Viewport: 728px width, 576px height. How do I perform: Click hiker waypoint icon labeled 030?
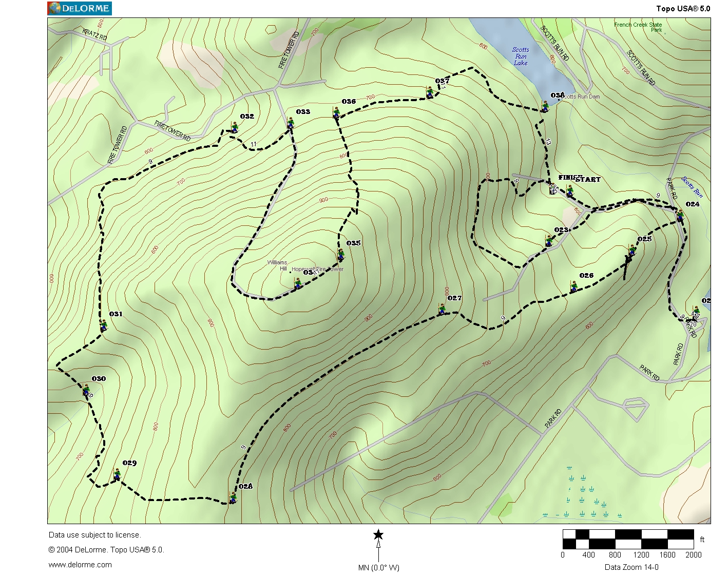point(86,390)
